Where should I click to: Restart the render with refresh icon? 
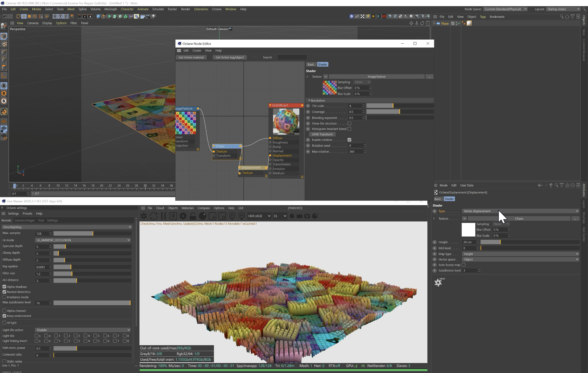tap(154, 216)
